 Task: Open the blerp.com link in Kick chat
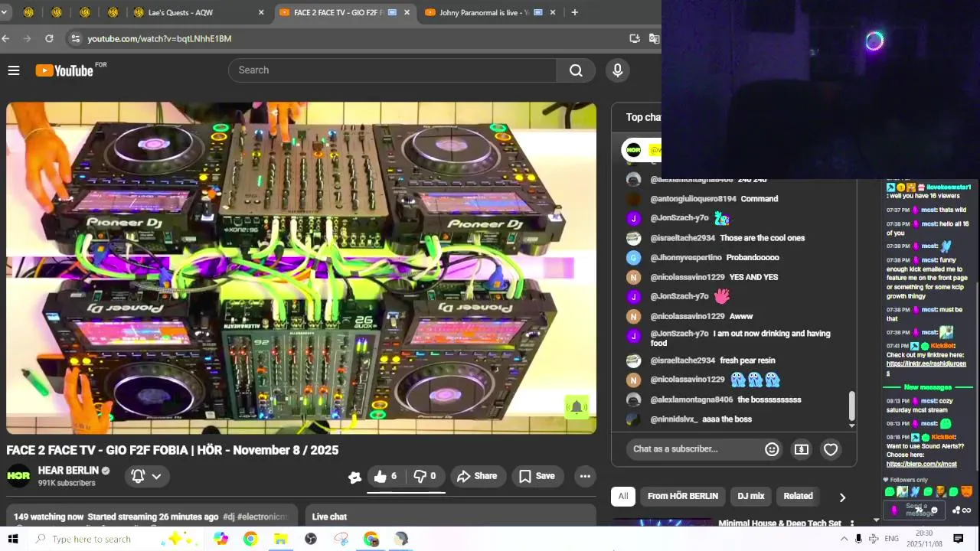pyautogui.click(x=921, y=464)
